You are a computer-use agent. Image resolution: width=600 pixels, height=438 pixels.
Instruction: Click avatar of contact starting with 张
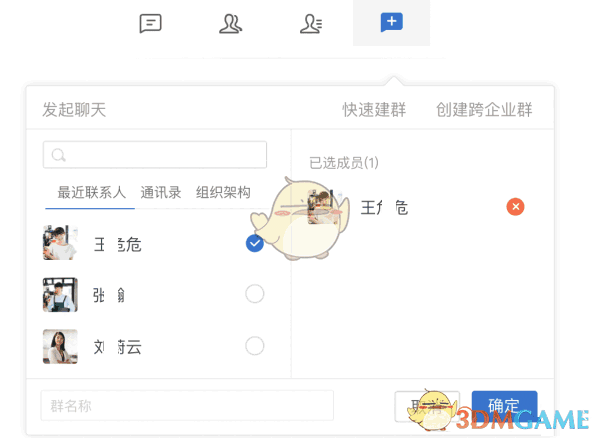point(60,295)
